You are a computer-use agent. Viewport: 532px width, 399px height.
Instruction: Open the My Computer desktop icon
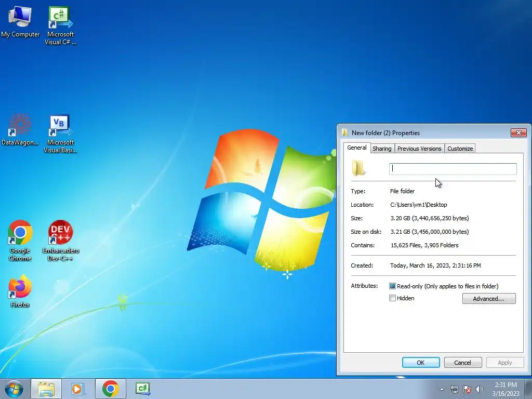(x=20, y=21)
